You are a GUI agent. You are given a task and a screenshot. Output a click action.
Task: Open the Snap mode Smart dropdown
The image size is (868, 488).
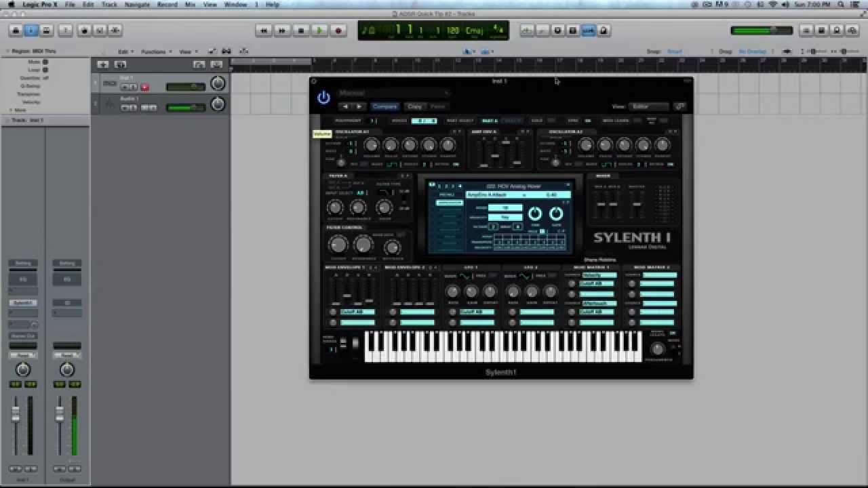click(675, 52)
